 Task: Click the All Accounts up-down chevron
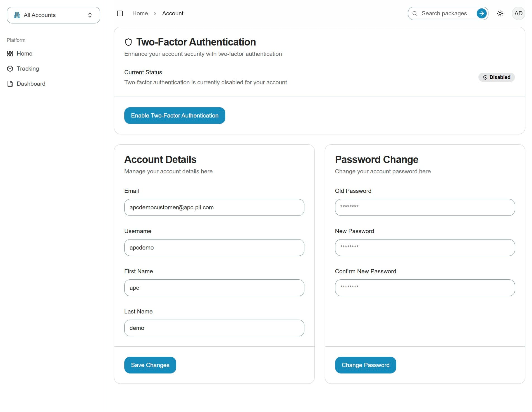click(90, 15)
